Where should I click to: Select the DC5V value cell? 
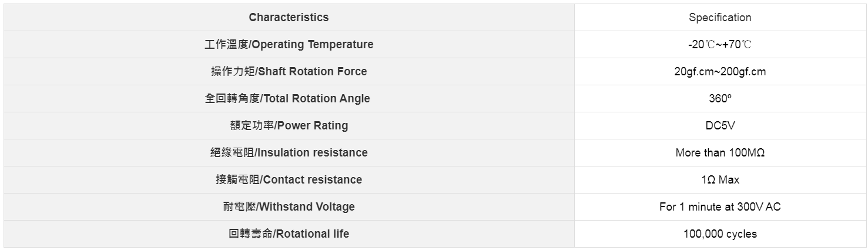(x=720, y=126)
